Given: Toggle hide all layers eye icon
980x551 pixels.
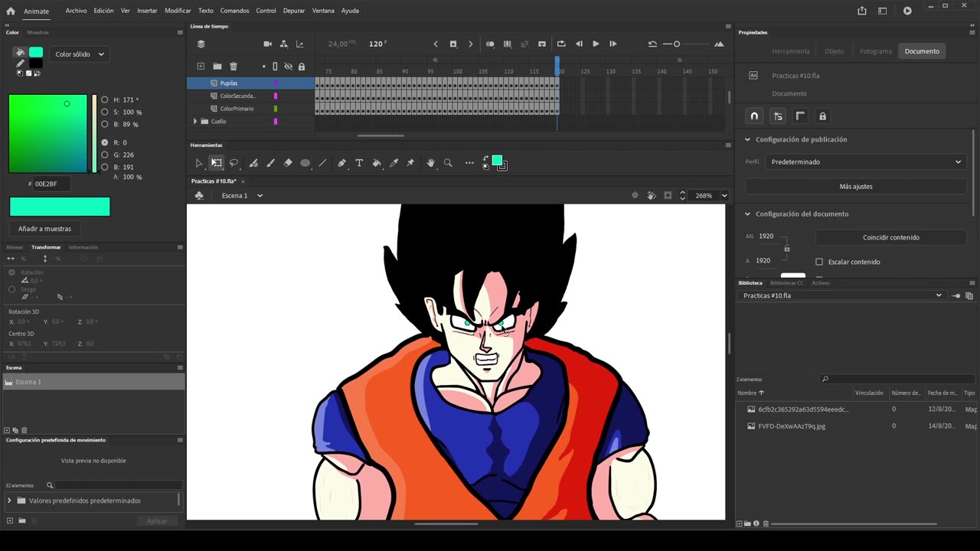Looking at the screenshot, I should click(x=288, y=67).
